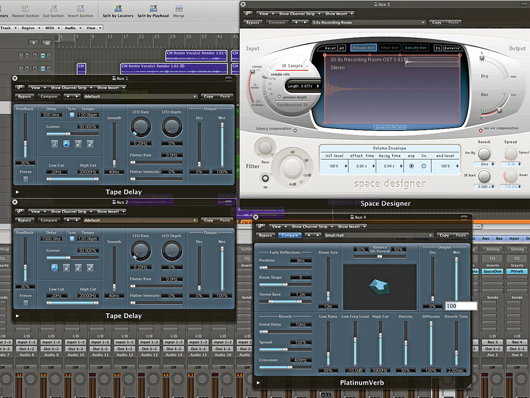
Task: Open Region menu in arrange area
Action: tap(30, 28)
